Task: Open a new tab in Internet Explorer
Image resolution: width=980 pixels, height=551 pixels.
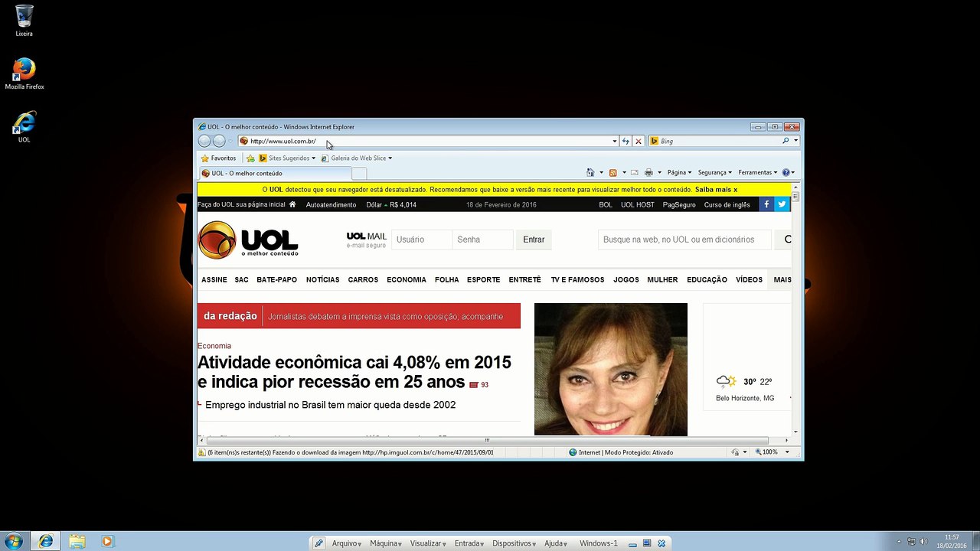Action: [x=359, y=174]
